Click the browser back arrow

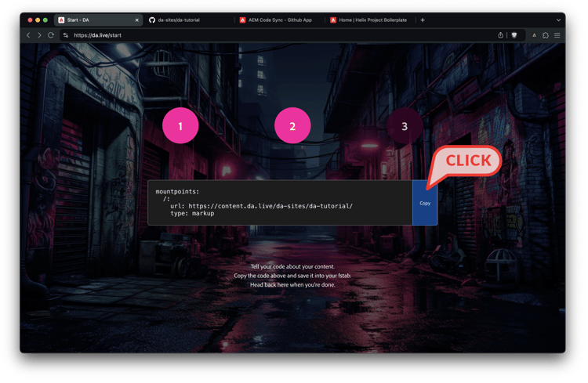pyautogui.click(x=29, y=35)
